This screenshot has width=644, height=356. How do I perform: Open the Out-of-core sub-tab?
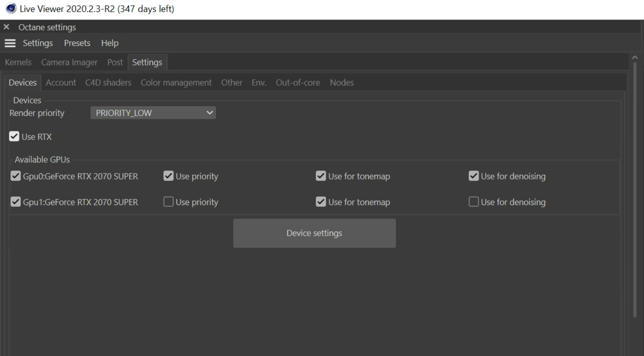298,82
